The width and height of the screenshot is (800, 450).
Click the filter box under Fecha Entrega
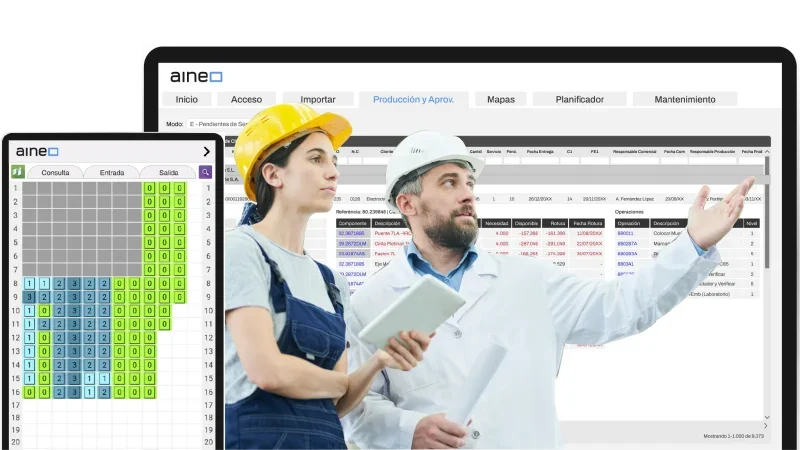pos(540,161)
